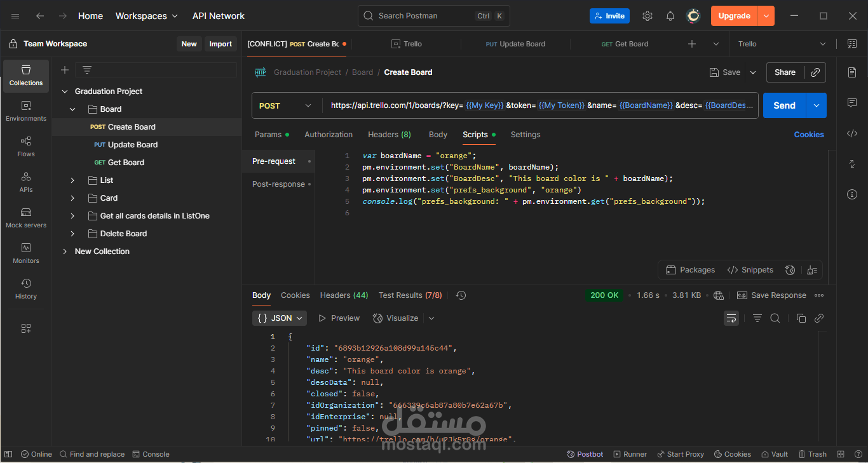Image resolution: width=868 pixels, height=463 pixels.
Task: Click the Import button
Action: pyautogui.click(x=220, y=44)
